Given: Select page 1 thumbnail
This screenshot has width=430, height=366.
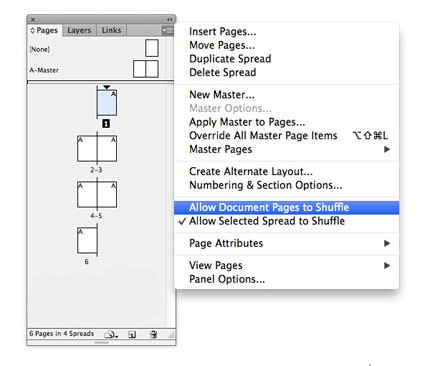Looking at the screenshot, I should point(107,102).
